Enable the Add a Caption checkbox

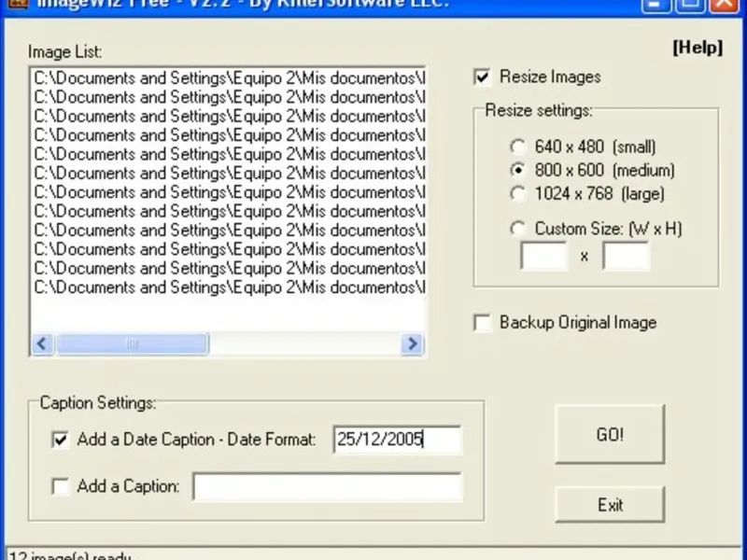pyautogui.click(x=60, y=486)
